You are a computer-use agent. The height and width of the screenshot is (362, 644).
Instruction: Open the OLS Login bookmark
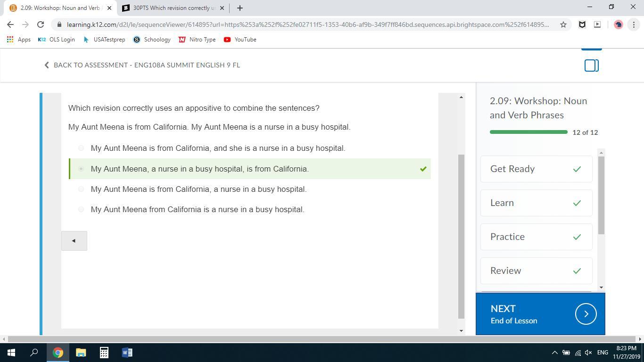pyautogui.click(x=56, y=40)
